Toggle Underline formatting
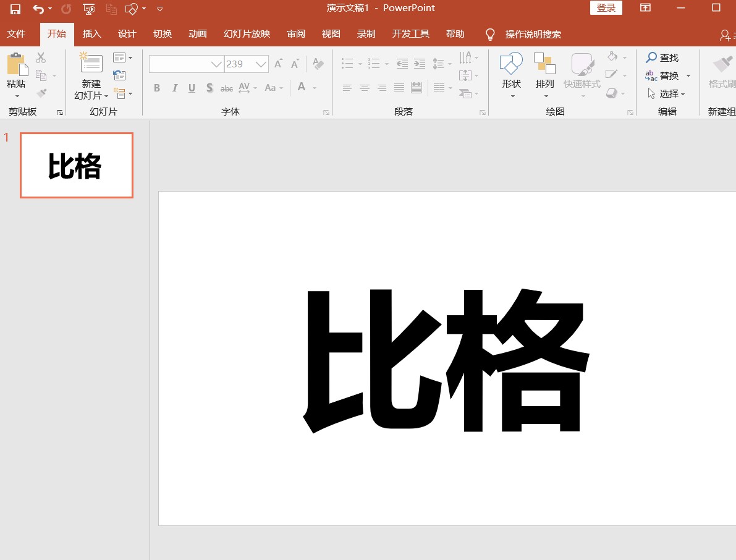This screenshot has width=736, height=560. tap(192, 88)
